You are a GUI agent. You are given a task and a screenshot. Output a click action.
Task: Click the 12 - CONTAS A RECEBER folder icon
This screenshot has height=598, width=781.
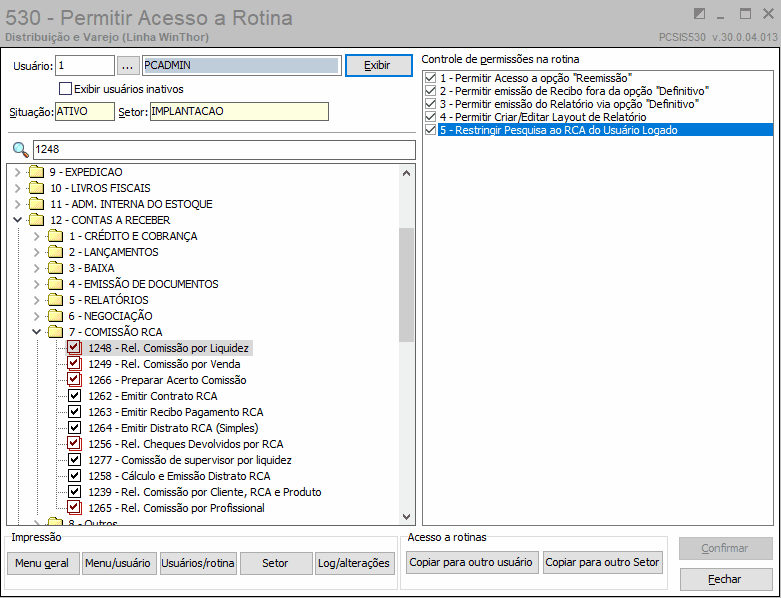pyautogui.click(x=36, y=220)
